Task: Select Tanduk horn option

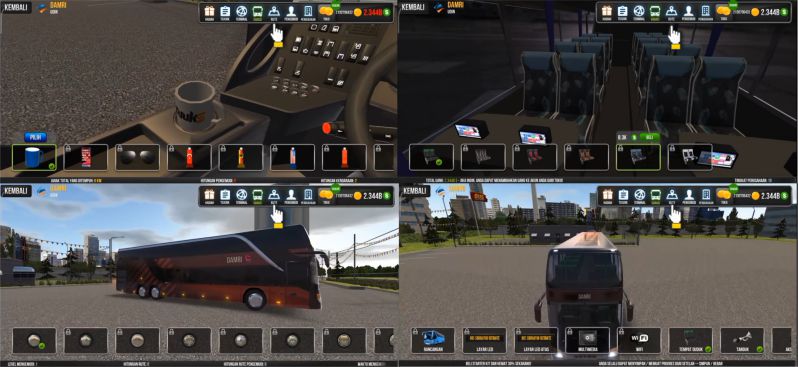Action: [743, 340]
